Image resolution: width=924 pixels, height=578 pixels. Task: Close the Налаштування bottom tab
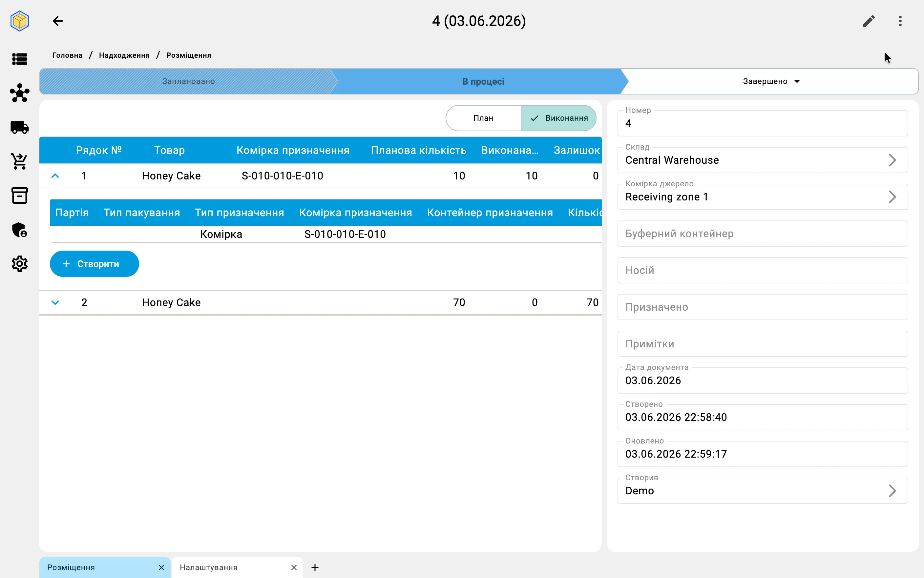coord(294,567)
